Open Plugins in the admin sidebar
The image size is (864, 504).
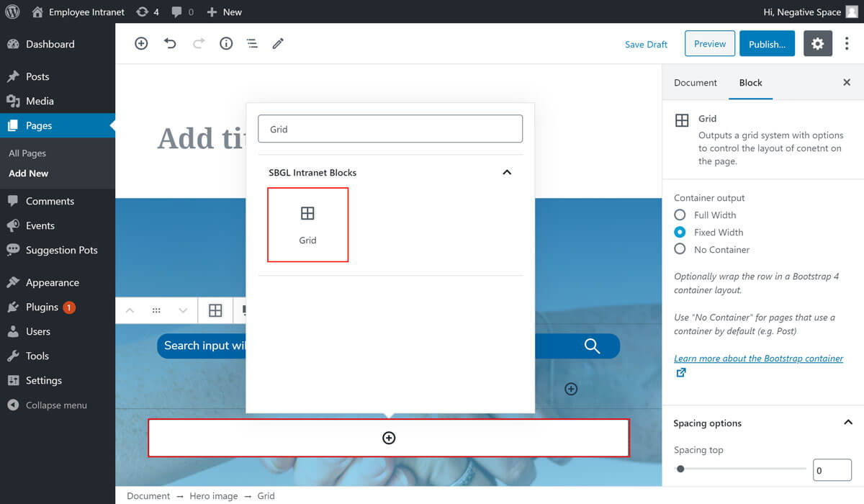(42, 307)
